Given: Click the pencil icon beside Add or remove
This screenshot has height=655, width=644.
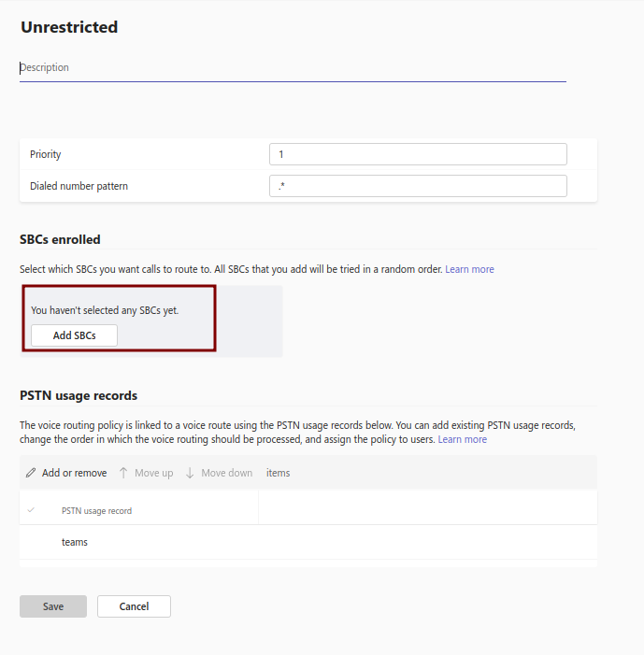Looking at the screenshot, I should click(31, 473).
